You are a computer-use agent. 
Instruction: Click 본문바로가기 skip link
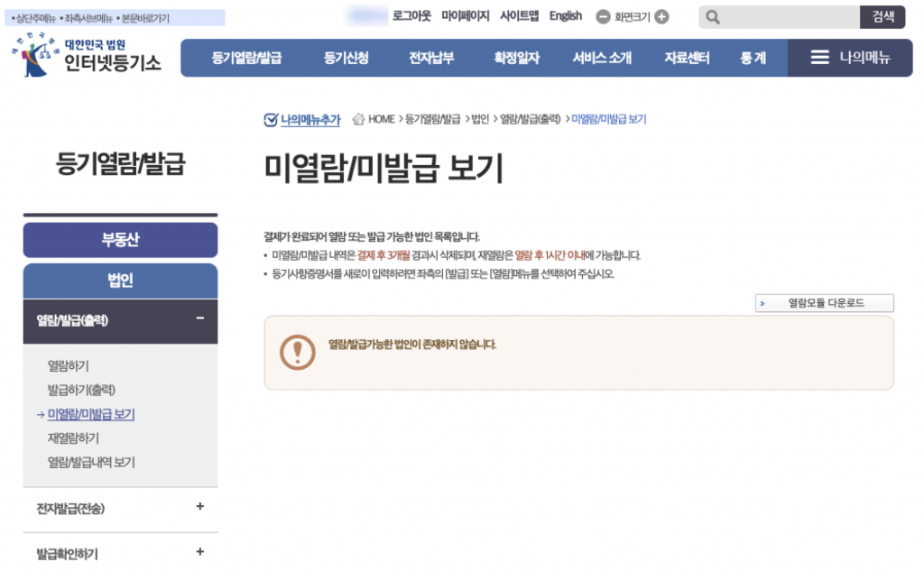pyautogui.click(x=143, y=18)
